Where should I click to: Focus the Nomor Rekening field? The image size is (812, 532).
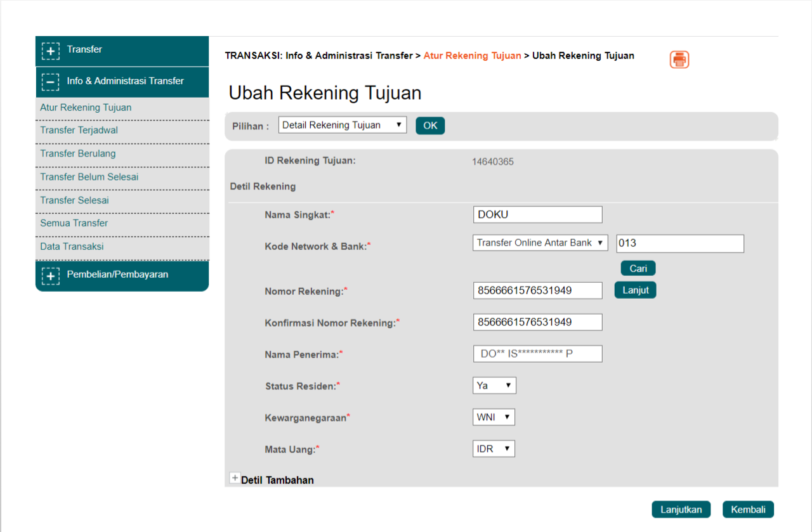pyautogui.click(x=537, y=290)
